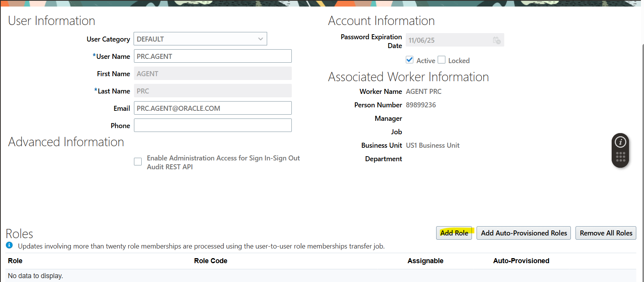Open the Password Expiration Date calendar icon
Image resolution: width=644 pixels, height=282 pixels.
pyautogui.click(x=497, y=40)
